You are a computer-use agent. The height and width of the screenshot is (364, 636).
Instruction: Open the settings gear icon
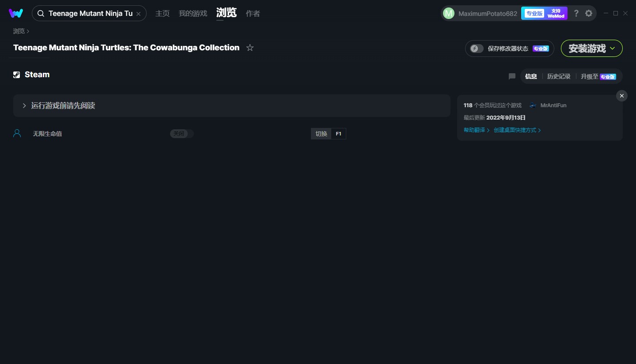(589, 13)
